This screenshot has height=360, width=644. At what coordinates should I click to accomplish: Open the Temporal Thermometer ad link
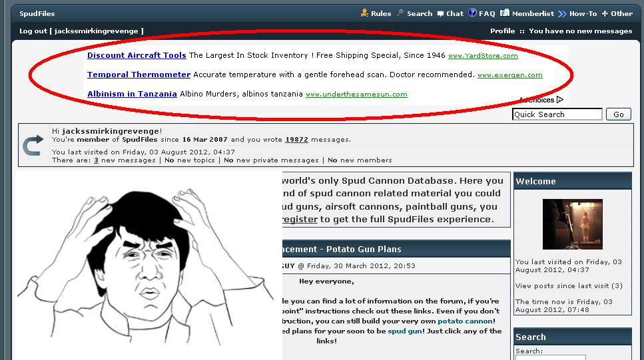[x=139, y=75]
